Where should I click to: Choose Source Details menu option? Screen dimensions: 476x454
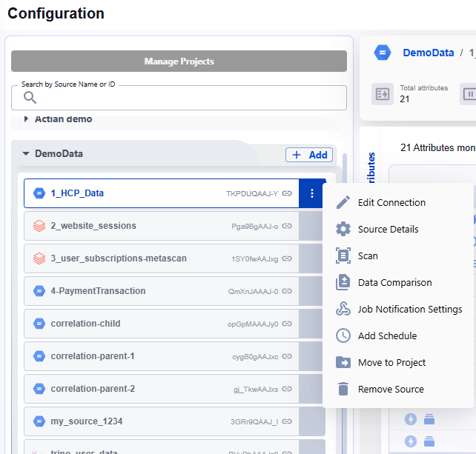click(x=388, y=229)
